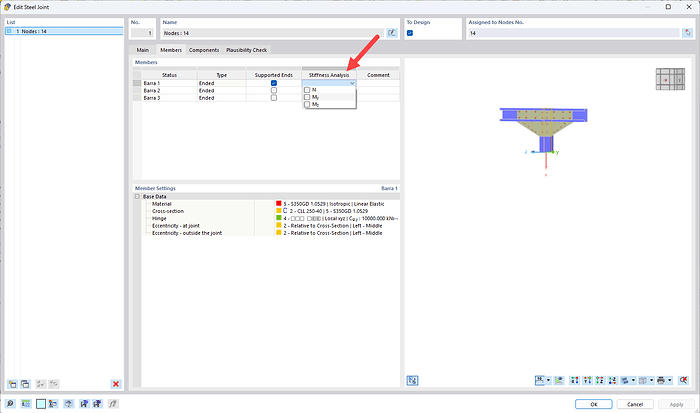
Task: Uncheck Supported Ends for Barra 1
Action: (274, 83)
